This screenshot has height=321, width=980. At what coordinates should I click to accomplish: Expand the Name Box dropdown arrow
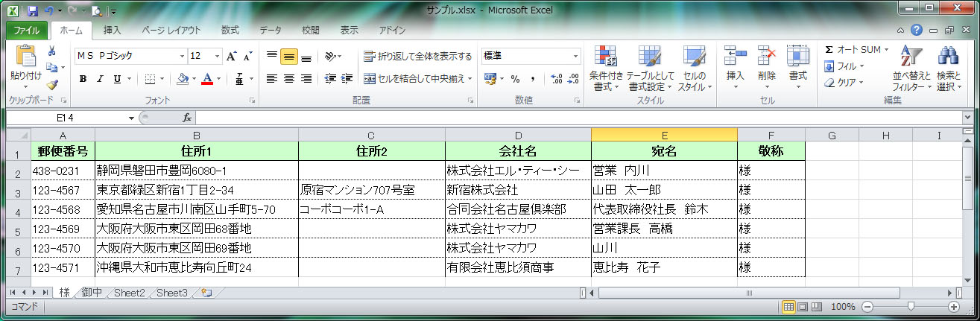point(131,118)
